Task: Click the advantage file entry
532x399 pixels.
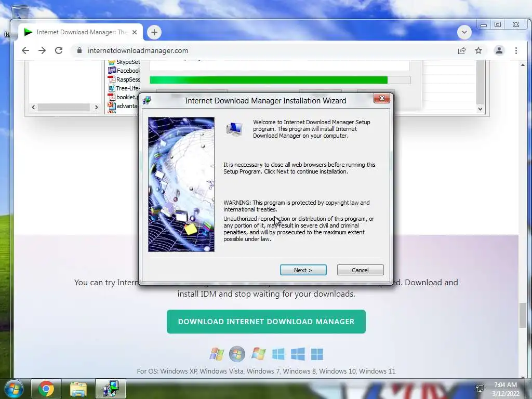Action: 123,106
